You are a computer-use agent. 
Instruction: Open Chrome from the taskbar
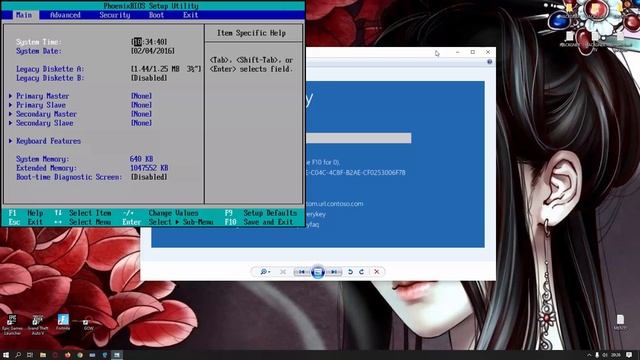point(80,355)
